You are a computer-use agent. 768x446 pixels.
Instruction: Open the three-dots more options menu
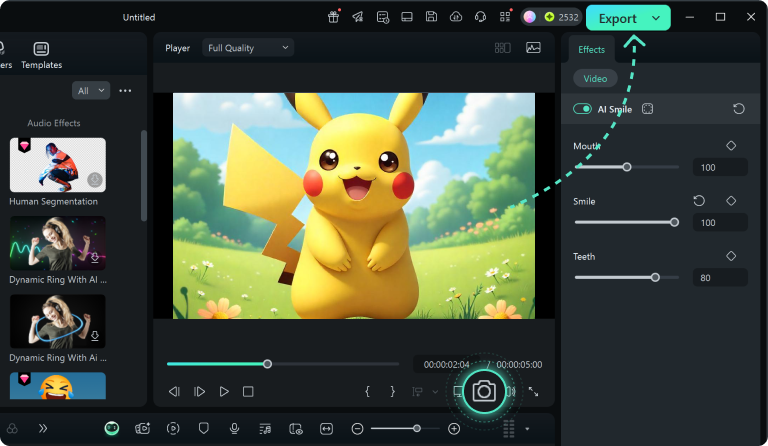pos(125,91)
